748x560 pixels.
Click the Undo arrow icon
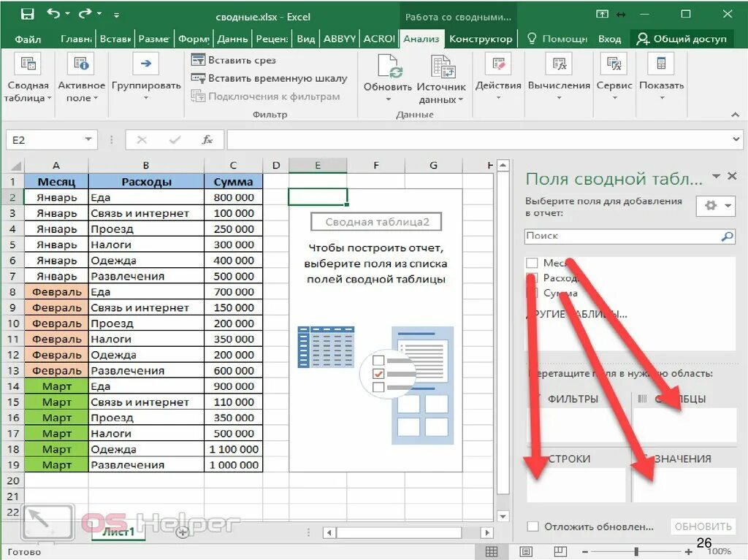pos(53,14)
